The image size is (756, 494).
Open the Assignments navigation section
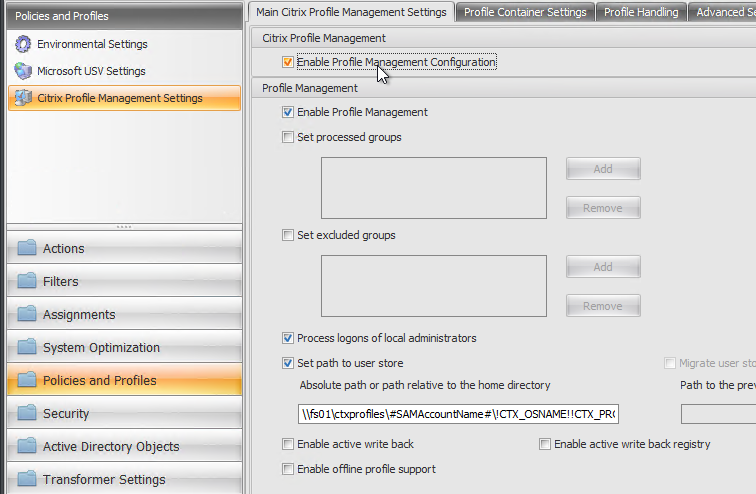tap(124, 314)
